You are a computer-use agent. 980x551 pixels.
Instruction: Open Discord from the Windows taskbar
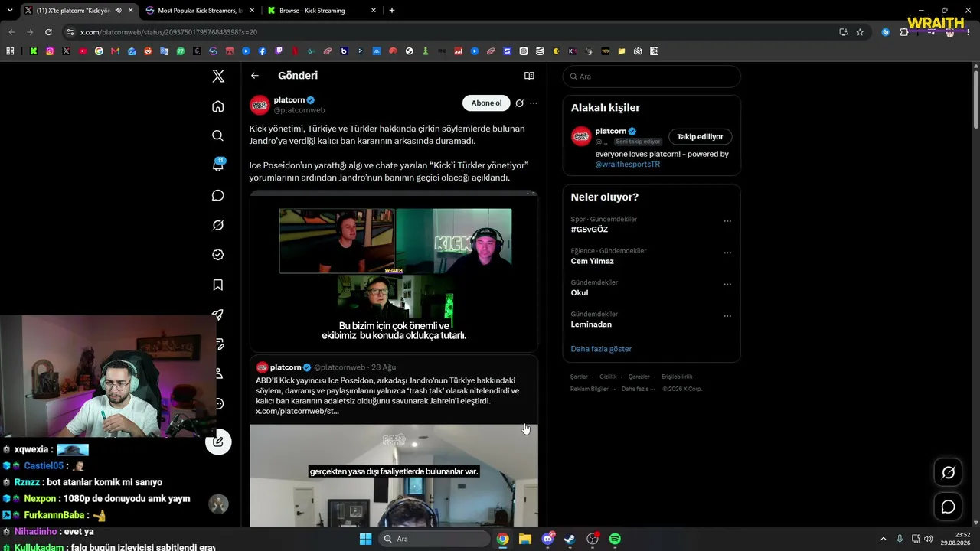547,539
